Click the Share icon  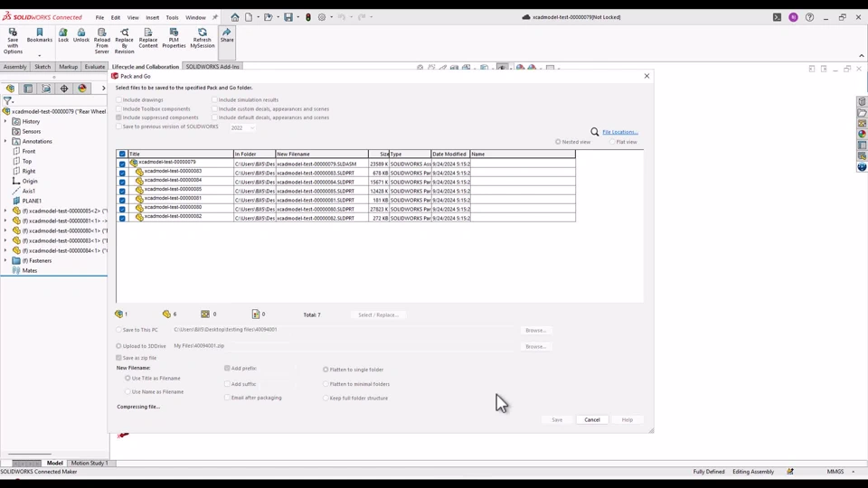(227, 33)
